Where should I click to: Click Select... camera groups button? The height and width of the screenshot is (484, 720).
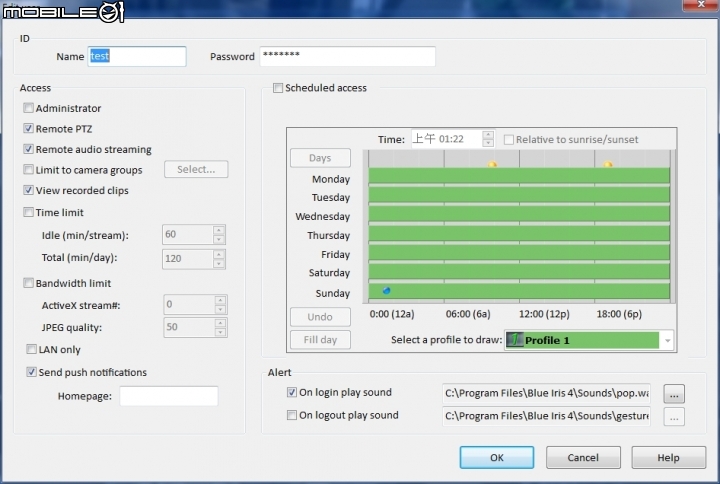click(196, 169)
